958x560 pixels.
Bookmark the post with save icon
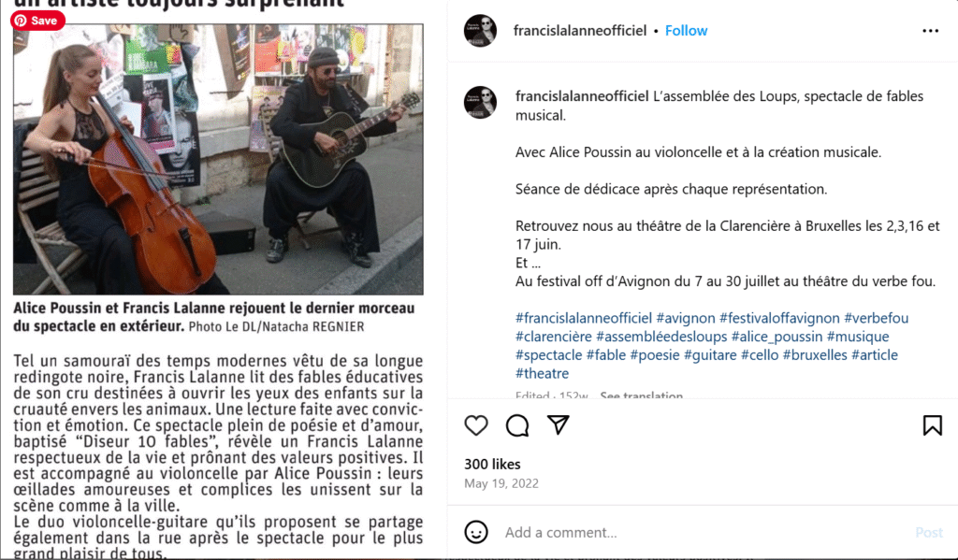[933, 425]
